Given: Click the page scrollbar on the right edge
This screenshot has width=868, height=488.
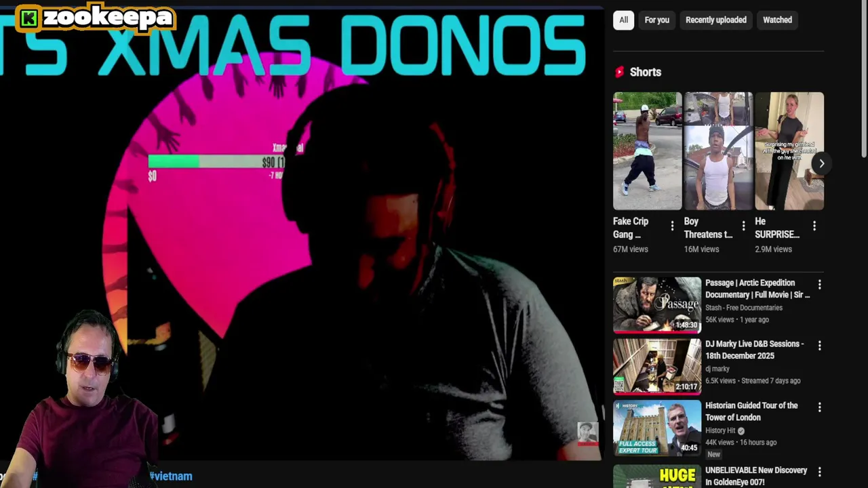Looking at the screenshot, I should pyautogui.click(x=864, y=81).
